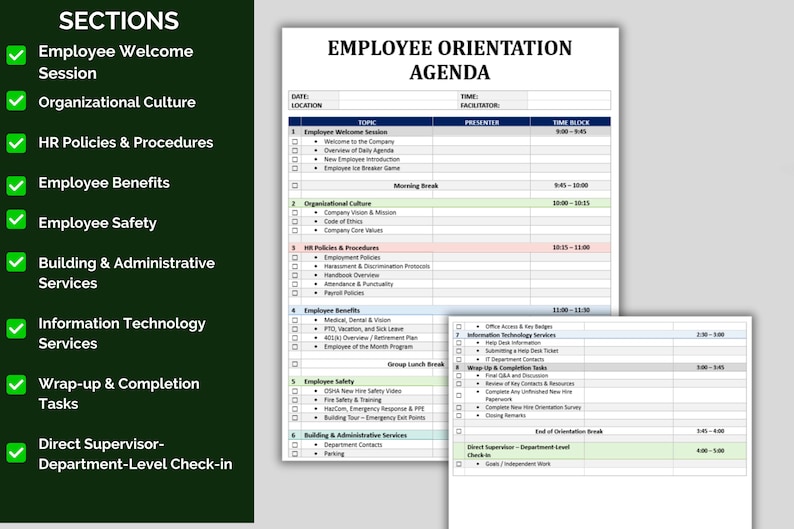Tick the checkbox for Goals / Independent Work
Viewport: 794px width, 529px height.
pos(459,464)
